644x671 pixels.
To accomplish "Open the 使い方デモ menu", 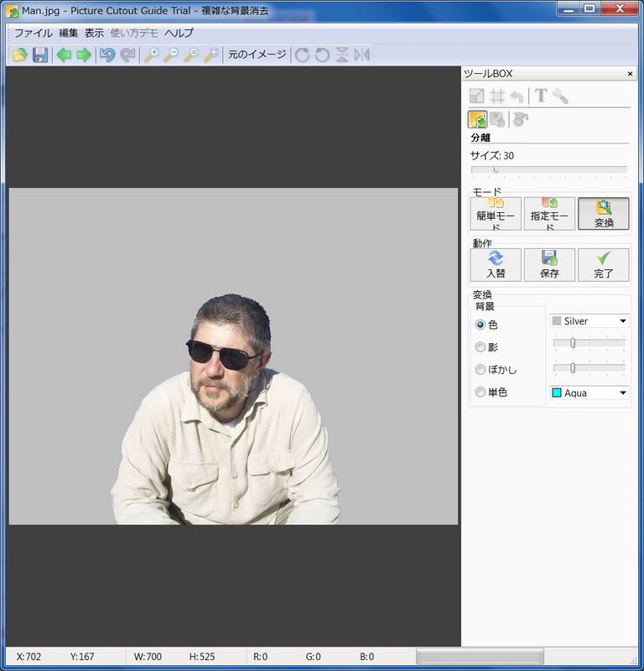I will click(x=134, y=33).
